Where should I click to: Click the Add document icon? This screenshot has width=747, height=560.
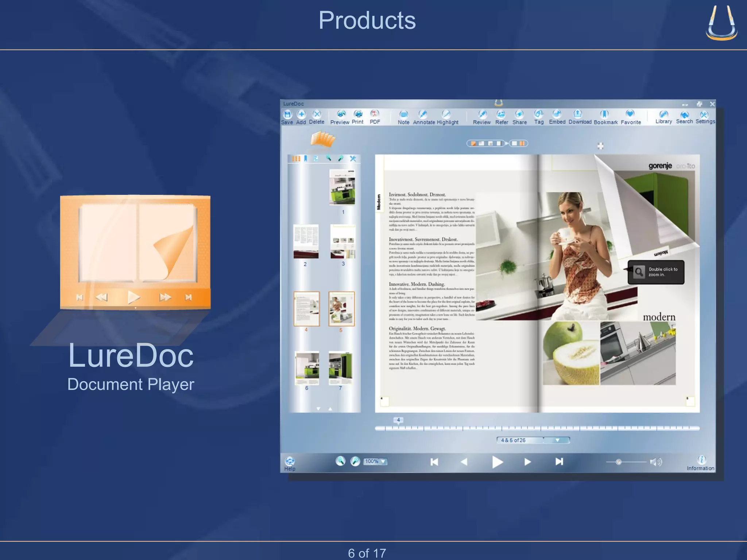click(x=301, y=114)
